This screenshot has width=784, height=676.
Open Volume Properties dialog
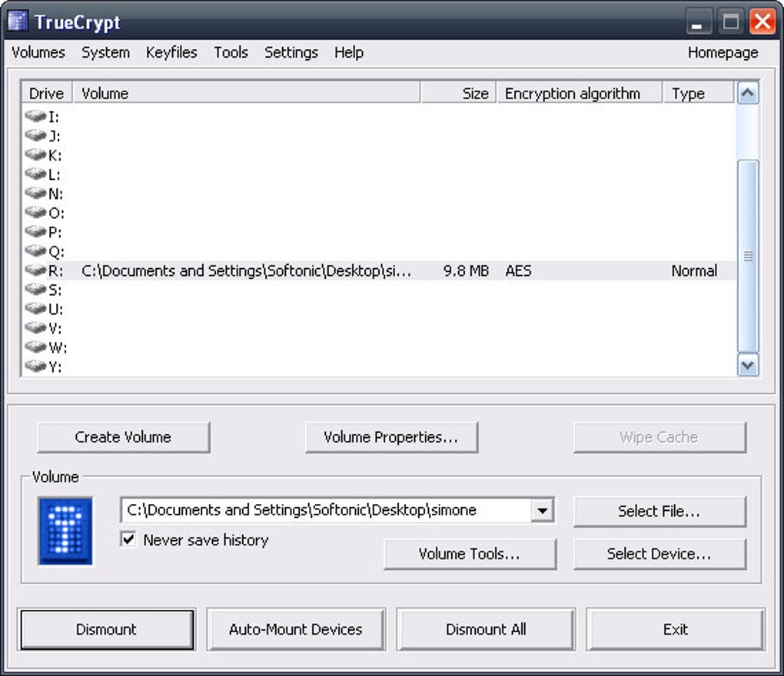click(x=391, y=437)
